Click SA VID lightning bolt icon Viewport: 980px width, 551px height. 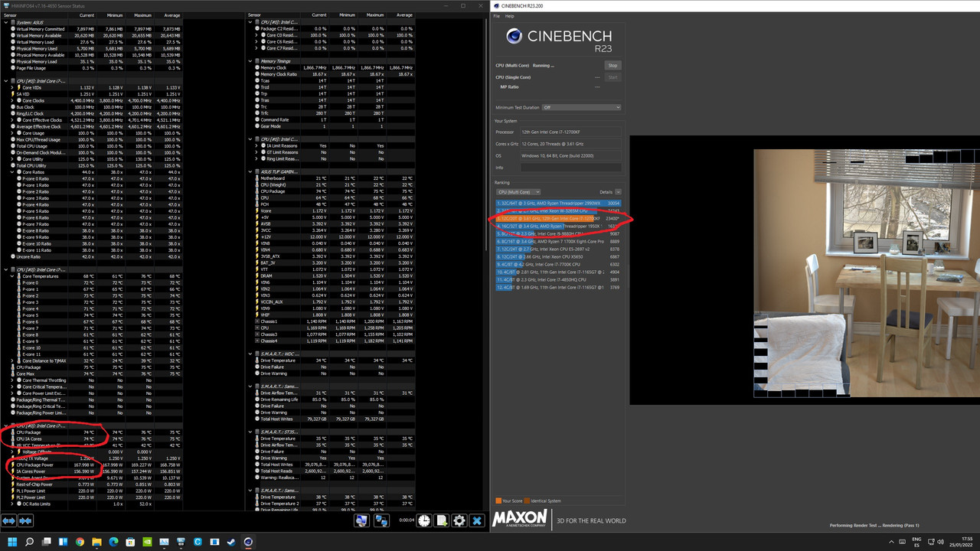(13, 94)
